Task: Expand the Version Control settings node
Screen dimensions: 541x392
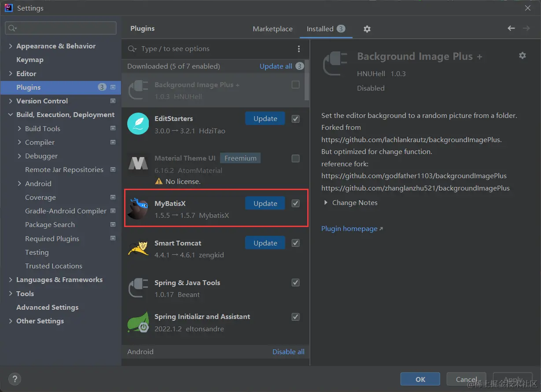Action: pos(11,101)
